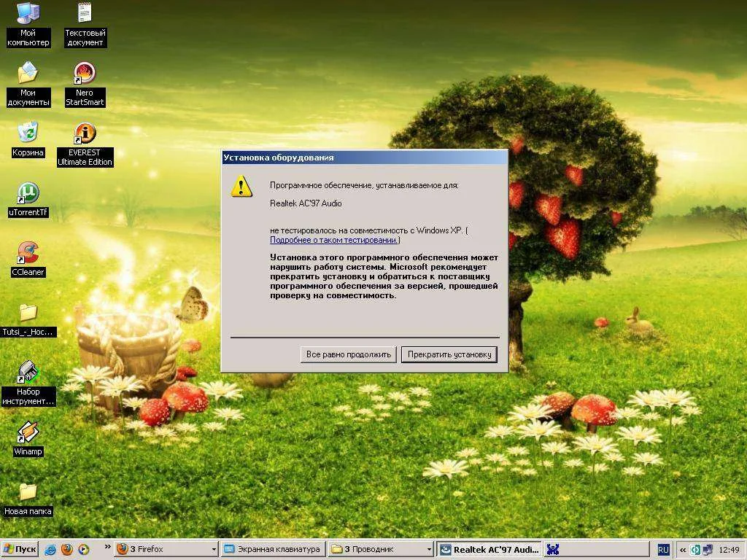Click the bold Microsoft warning paragraph
This screenshot has width=747, height=560.
point(384,276)
